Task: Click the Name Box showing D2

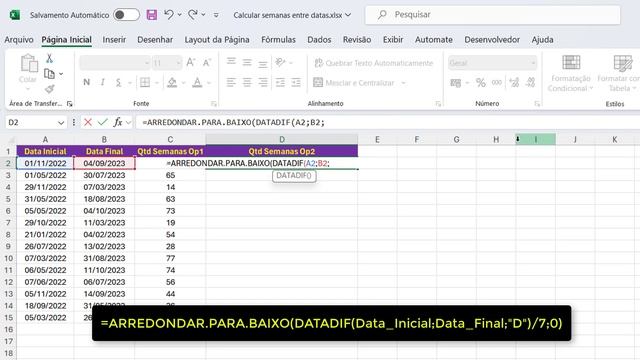Action: pyautogui.click(x=36, y=122)
